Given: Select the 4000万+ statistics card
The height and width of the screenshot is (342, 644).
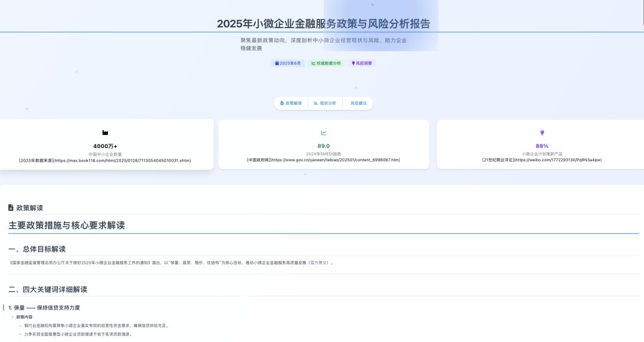Looking at the screenshot, I should (106, 144).
